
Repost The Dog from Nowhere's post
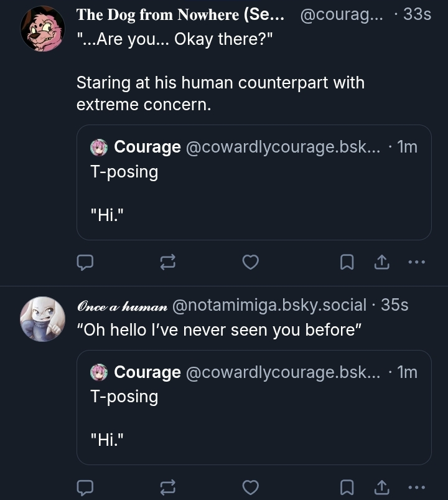point(167,263)
